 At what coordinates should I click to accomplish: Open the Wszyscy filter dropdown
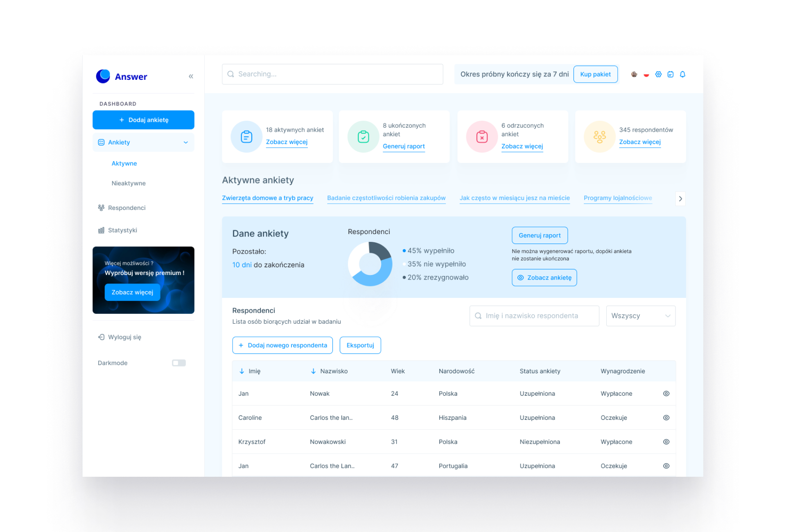tap(640, 316)
